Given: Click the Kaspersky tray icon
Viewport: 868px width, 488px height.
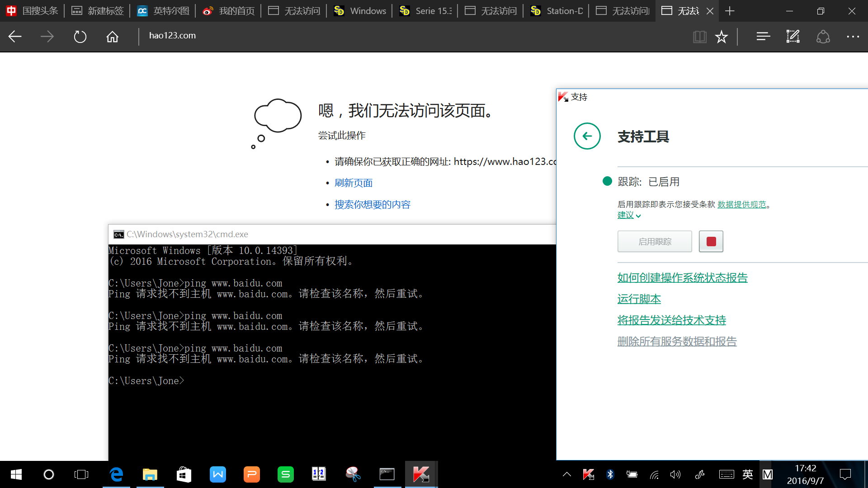Looking at the screenshot, I should pyautogui.click(x=588, y=474).
